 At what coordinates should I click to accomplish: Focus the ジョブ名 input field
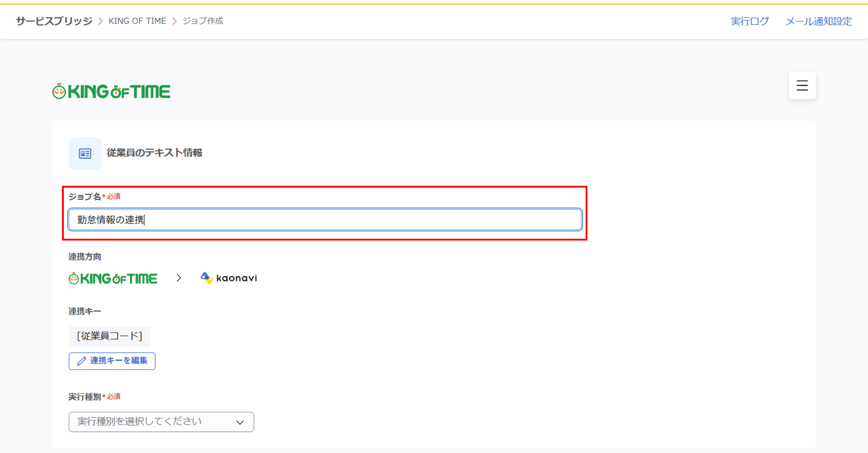[x=325, y=220]
